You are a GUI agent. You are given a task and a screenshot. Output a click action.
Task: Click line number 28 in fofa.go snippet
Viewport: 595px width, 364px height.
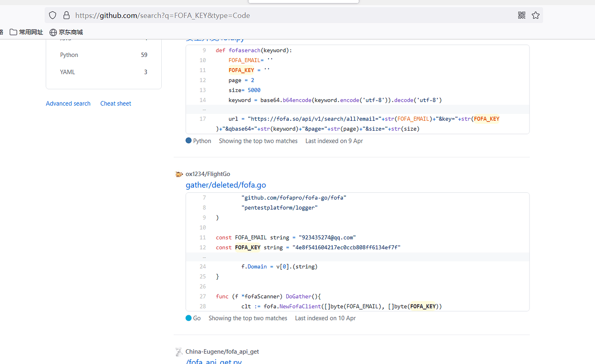(203, 307)
